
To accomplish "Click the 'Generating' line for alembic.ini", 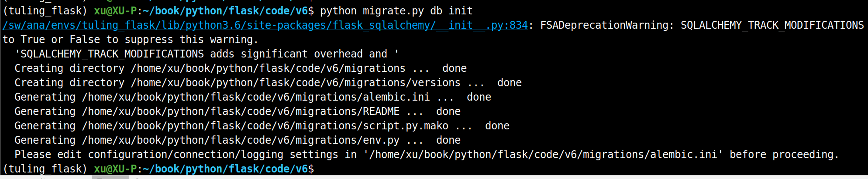I will [253, 97].
